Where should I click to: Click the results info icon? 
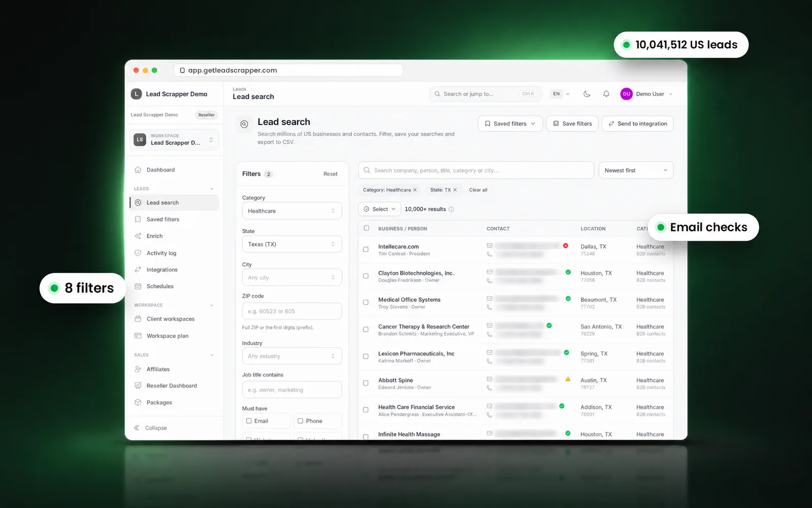(451, 209)
